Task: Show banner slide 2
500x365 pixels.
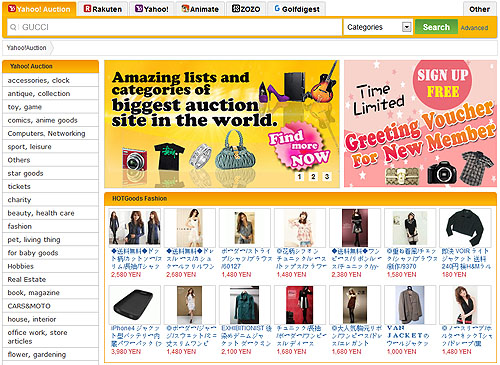Action: pyautogui.click(x=313, y=177)
